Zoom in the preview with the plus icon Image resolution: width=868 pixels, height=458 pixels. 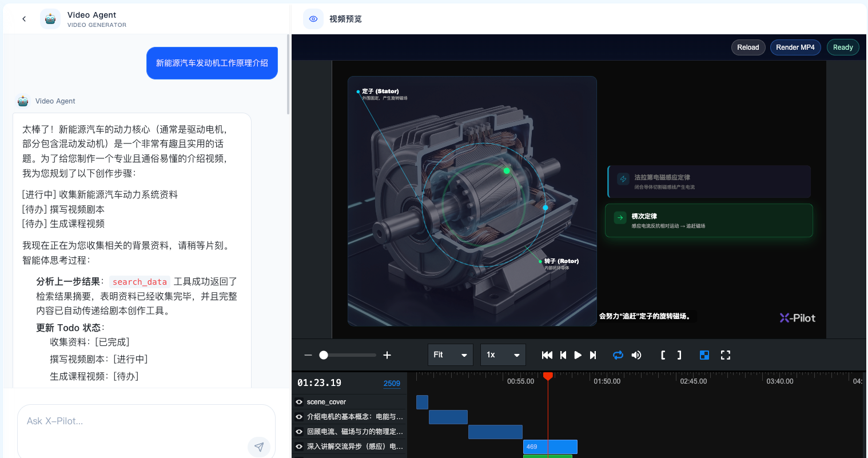click(387, 355)
